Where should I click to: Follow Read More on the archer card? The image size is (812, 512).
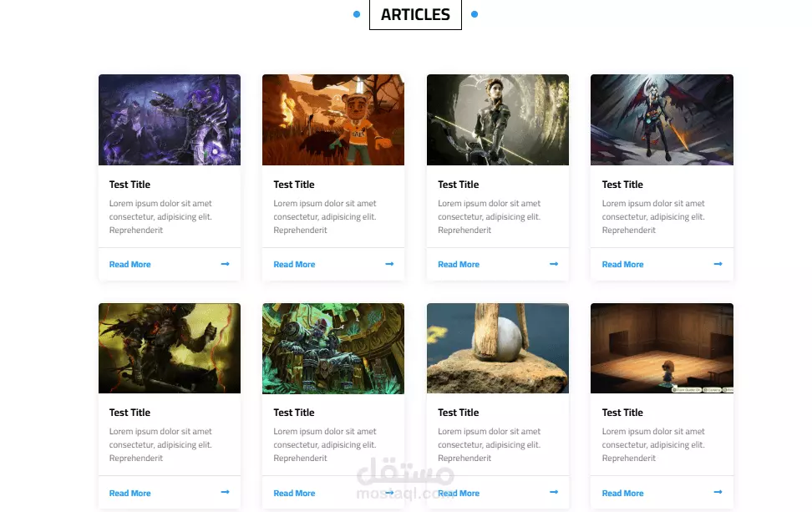click(x=459, y=265)
